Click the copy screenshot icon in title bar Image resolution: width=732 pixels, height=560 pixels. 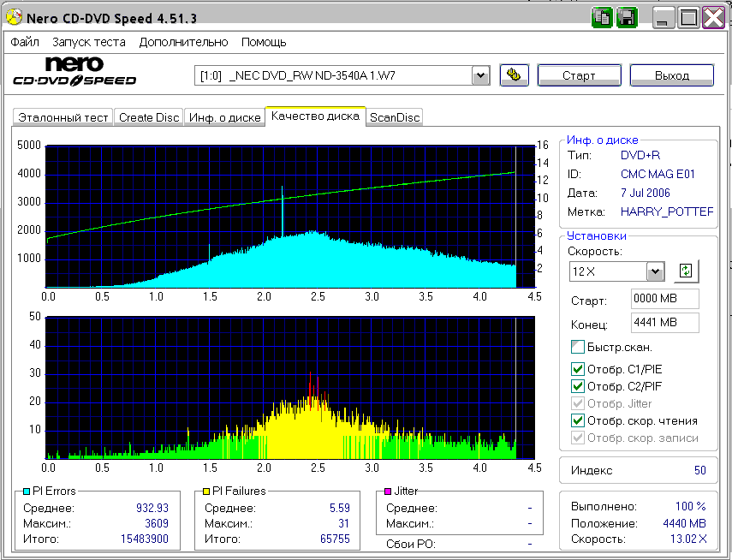tap(602, 17)
